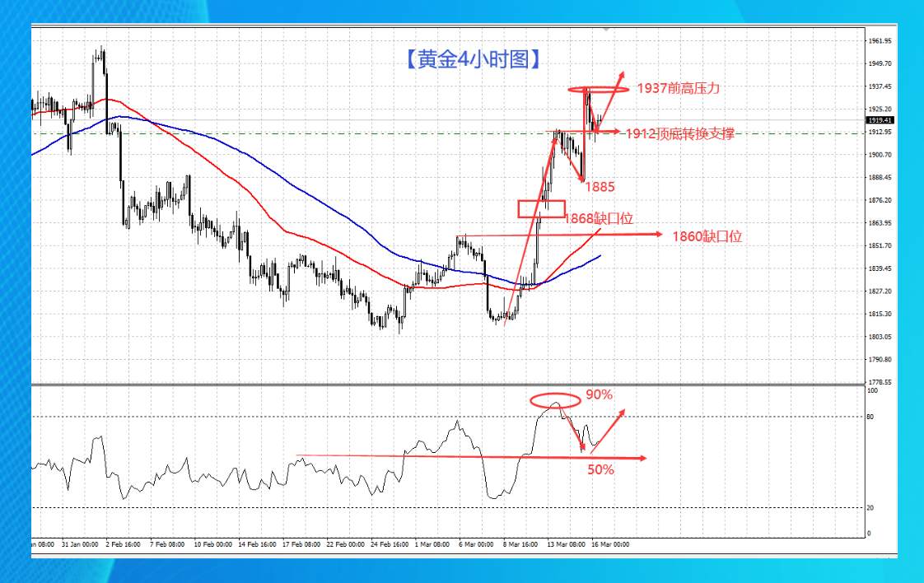Click the 50% indicator annotation
The height and width of the screenshot is (583, 924).
click(x=600, y=470)
